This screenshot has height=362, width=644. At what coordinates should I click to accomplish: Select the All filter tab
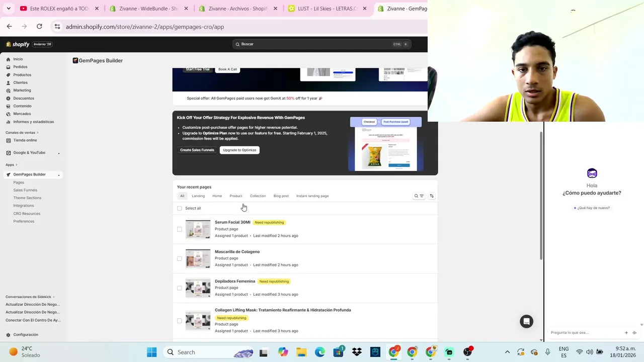(x=182, y=196)
